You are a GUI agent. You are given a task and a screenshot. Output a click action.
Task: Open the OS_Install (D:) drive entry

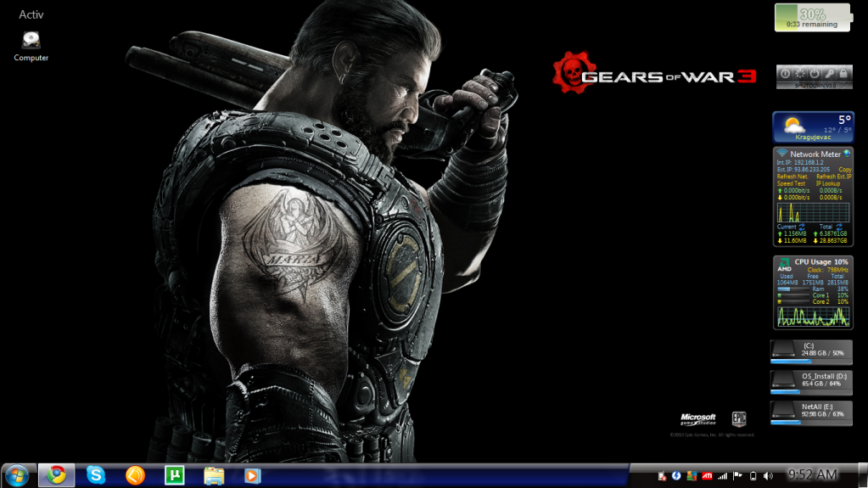(x=811, y=382)
